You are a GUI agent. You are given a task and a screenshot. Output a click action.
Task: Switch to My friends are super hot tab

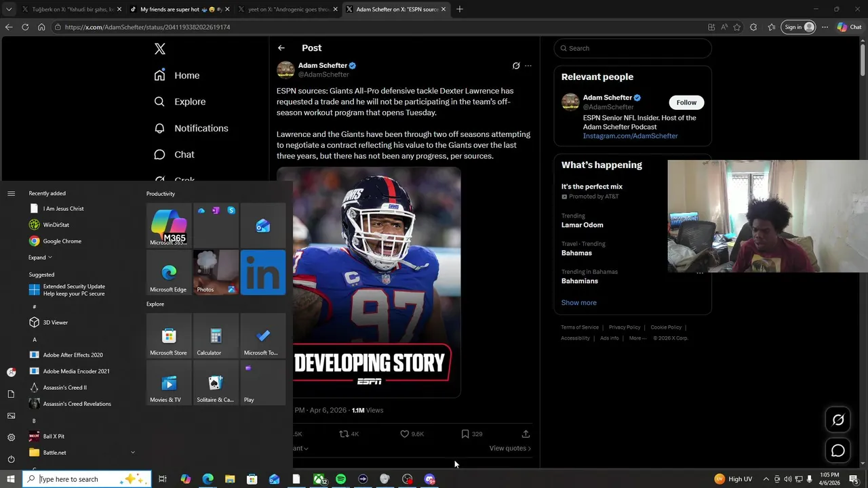click(x=179, y=9)
